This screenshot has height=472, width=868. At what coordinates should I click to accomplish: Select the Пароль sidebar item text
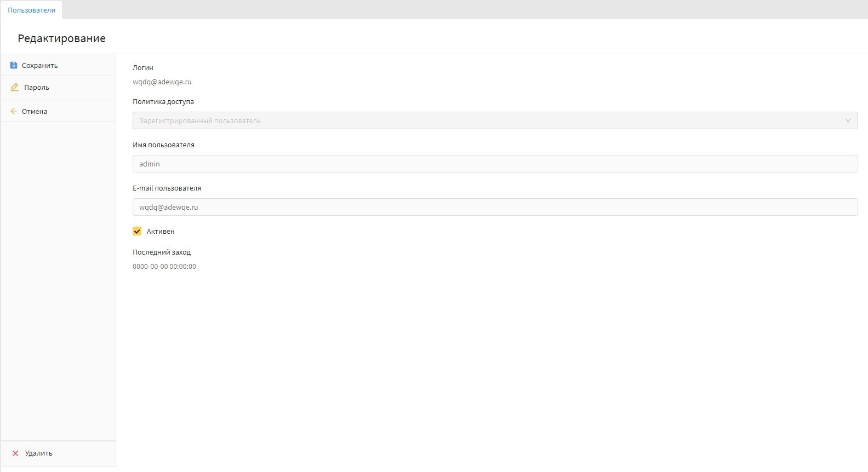tap(37, 88)
